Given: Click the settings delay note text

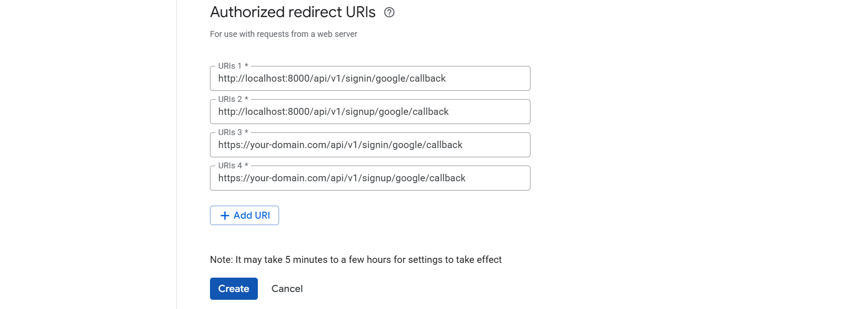Looking at the screenshot, I should click(x=356, y=259).
